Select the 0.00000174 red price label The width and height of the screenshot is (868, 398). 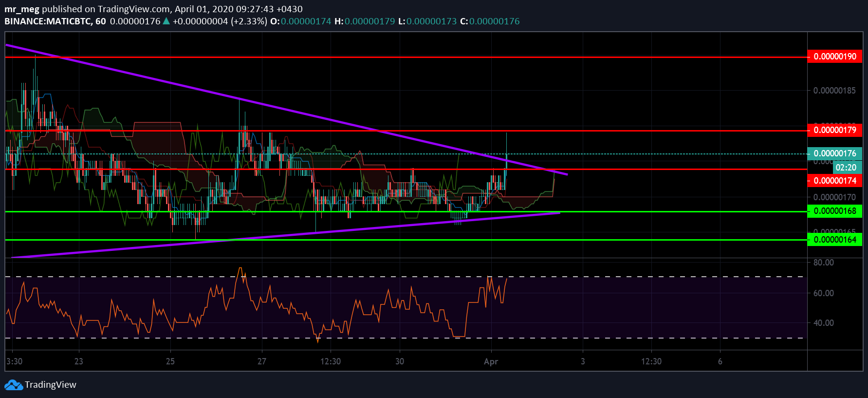(x=834, y=181)
